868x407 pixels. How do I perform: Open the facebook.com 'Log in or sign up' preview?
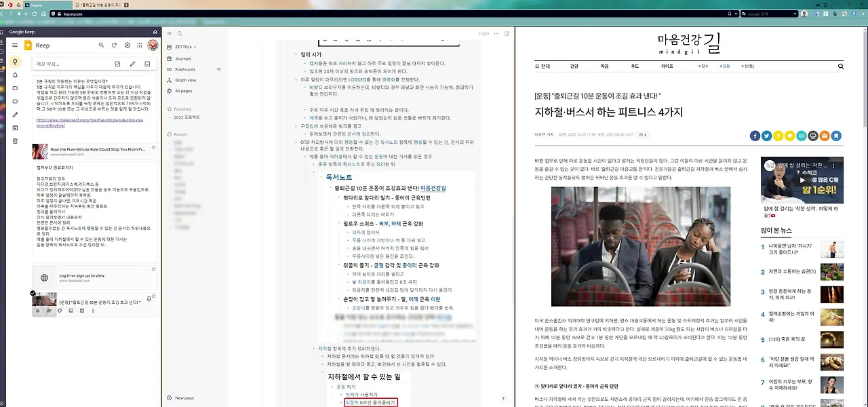click(x=95, y=277)
